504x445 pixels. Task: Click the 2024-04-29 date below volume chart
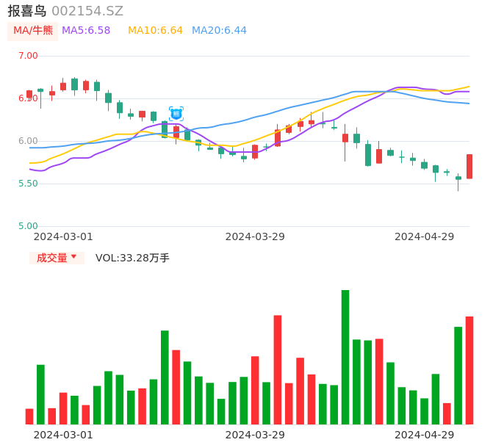coord(425,435)
